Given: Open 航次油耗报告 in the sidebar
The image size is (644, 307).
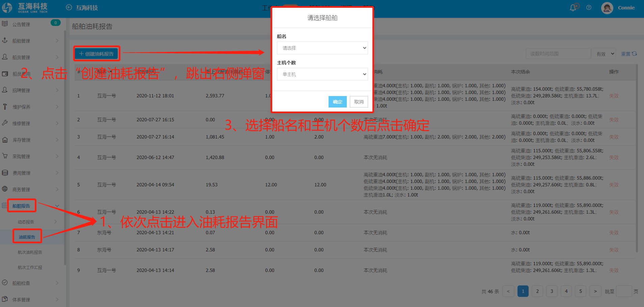Looking at the screenshot, I should [30, 252].
